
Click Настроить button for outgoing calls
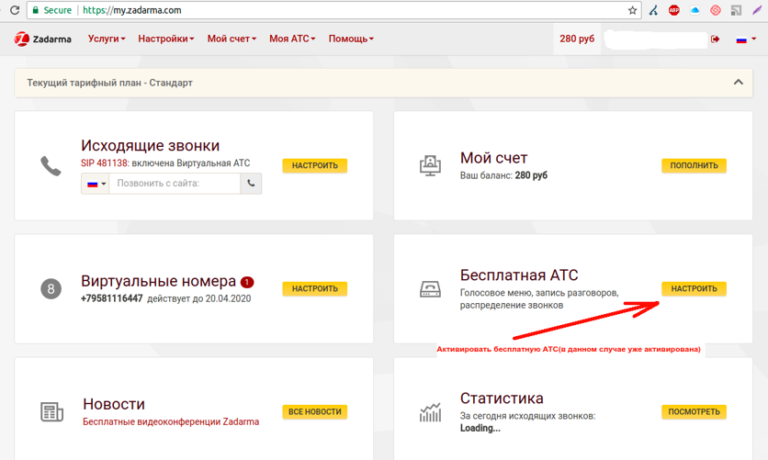tap(315, 166)
